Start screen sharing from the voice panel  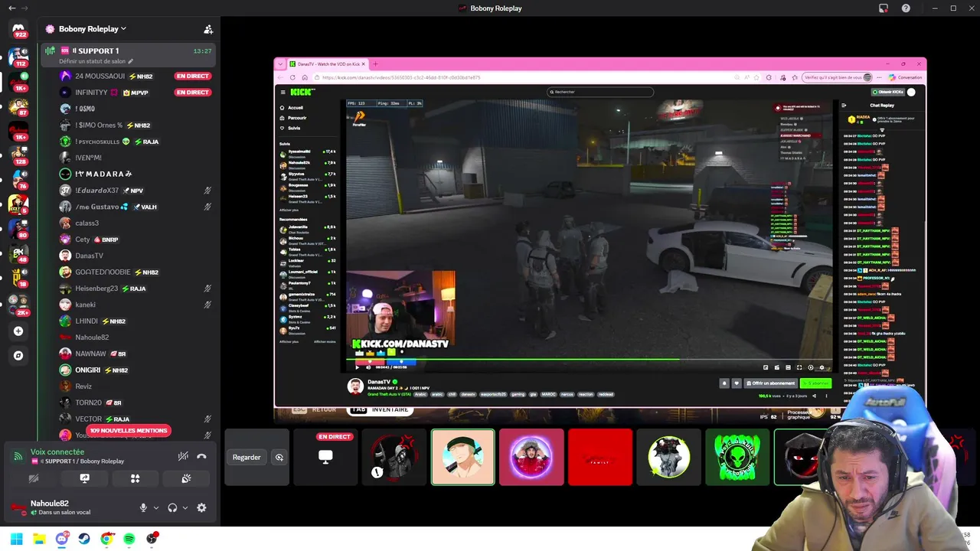pyautogui.click(x=84, y=478)
